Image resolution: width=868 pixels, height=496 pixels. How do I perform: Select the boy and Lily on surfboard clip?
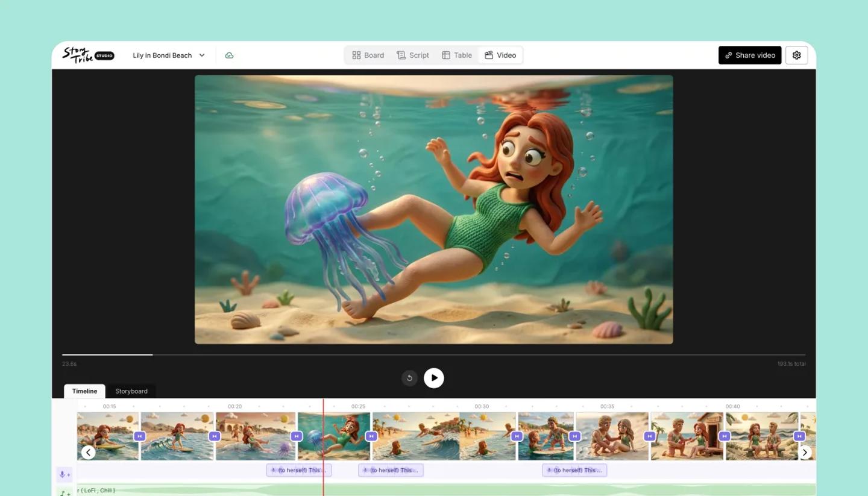[546, 436]
